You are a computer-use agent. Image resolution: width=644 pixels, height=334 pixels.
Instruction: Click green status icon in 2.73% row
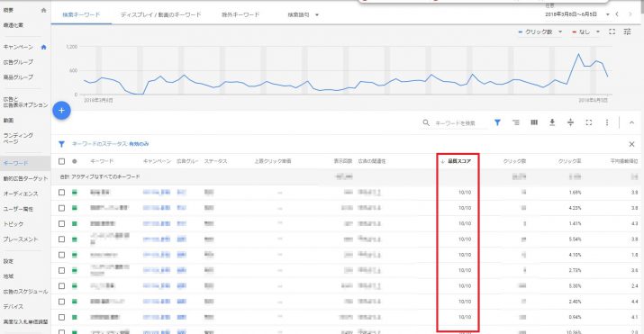75,270
